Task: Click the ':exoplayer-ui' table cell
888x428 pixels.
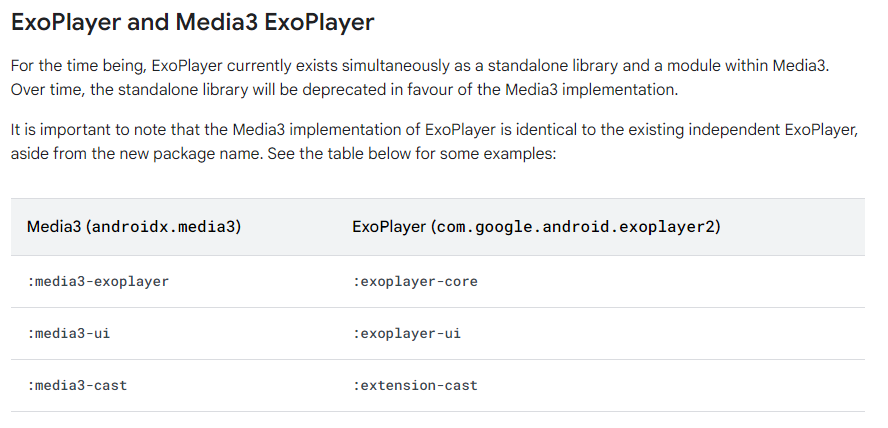Action: tap(407, 333)
